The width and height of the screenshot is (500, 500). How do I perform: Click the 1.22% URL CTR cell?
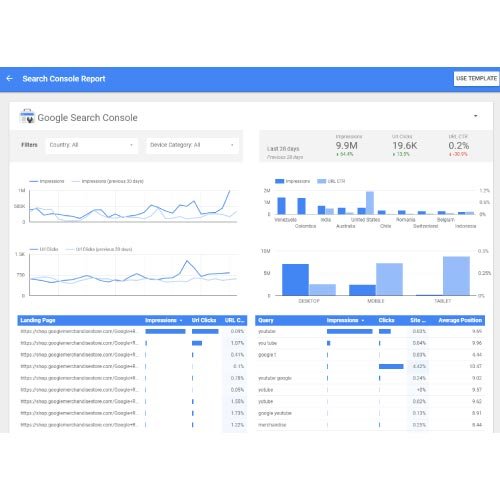coord(237,425)
